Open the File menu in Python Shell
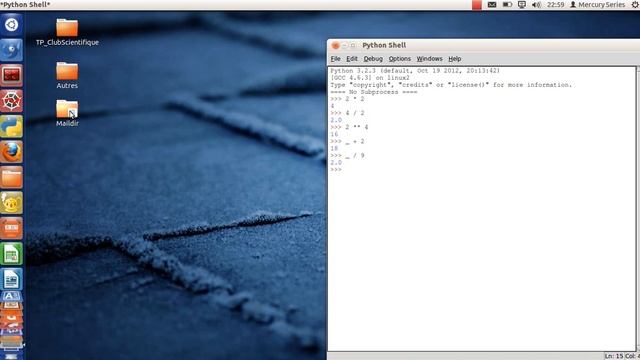The width and height of the screenshot is (640, 360). (x=336, y=59)
